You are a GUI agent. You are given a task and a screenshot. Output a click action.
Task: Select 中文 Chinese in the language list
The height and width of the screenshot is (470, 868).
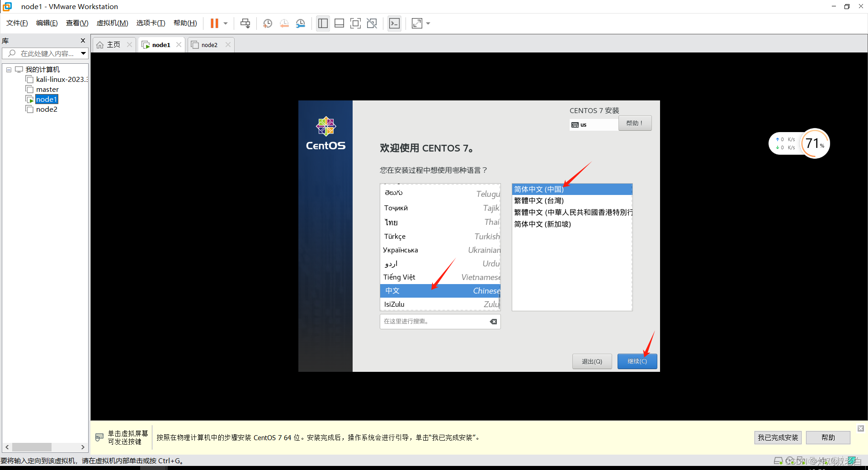440,290
